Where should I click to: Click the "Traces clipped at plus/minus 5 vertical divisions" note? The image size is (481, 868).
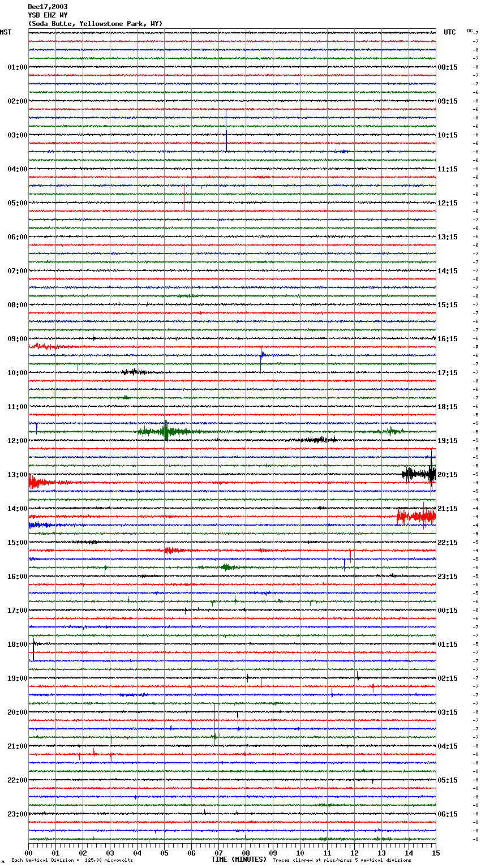pyautogui.click(x=342, y=861)
